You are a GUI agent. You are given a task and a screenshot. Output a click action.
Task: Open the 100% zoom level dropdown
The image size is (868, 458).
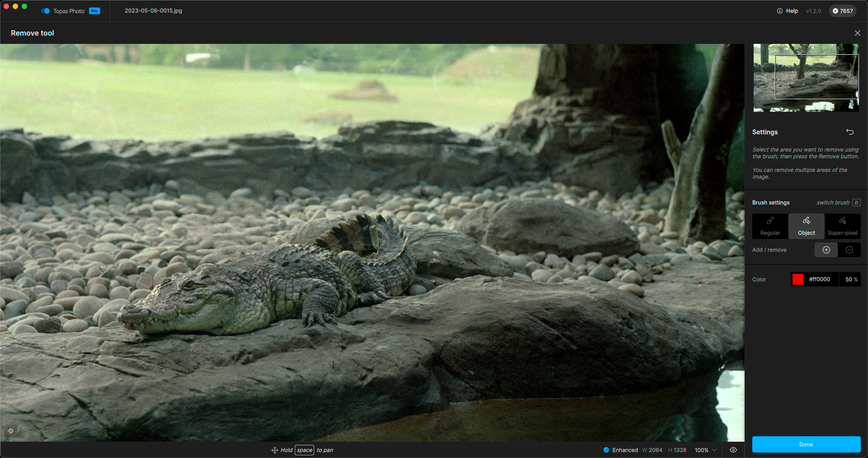[705, 450]
